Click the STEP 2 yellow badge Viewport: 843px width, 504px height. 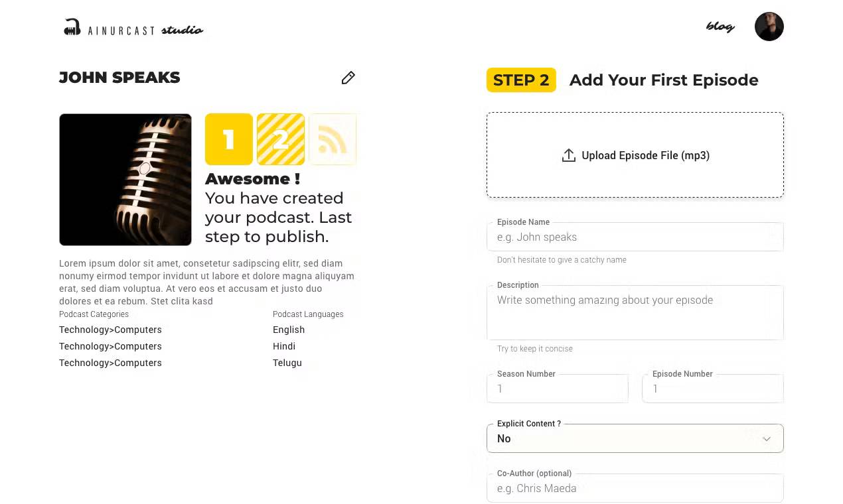click(x=521, y=80)
